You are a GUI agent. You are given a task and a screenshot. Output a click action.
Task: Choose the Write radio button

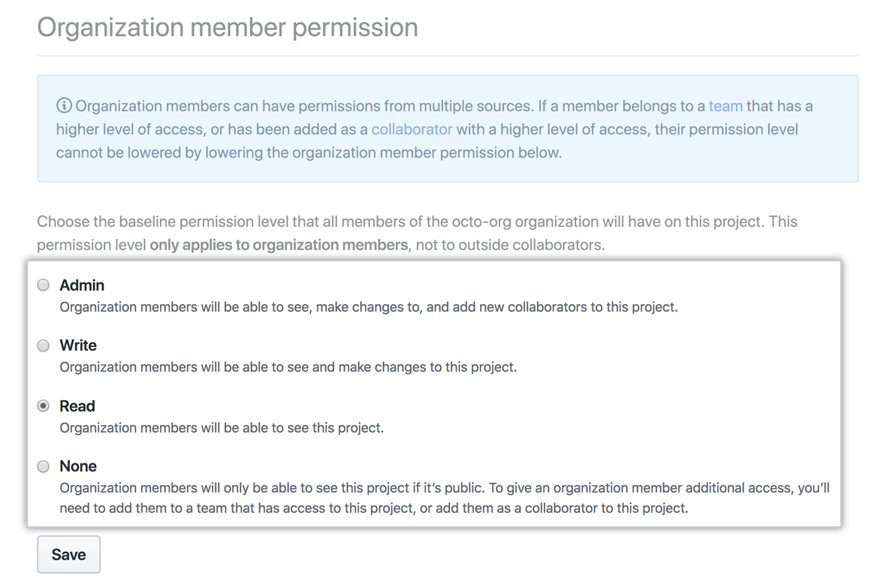point(44,345)
